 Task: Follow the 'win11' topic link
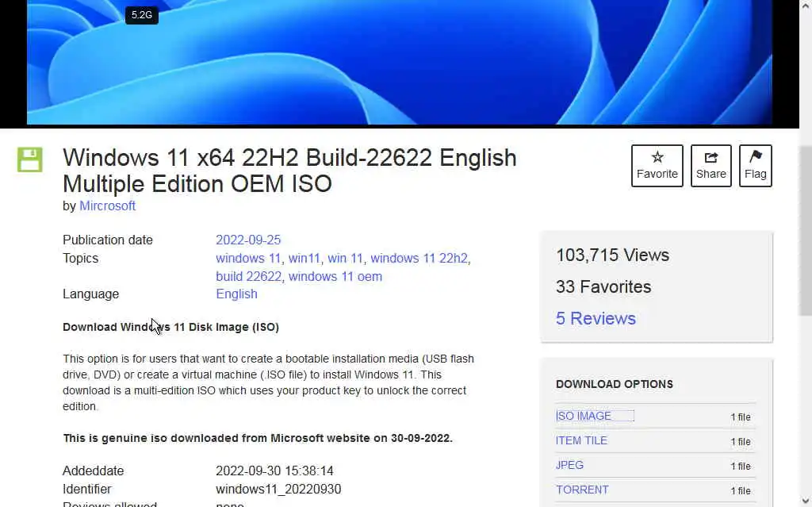[304, 258]
